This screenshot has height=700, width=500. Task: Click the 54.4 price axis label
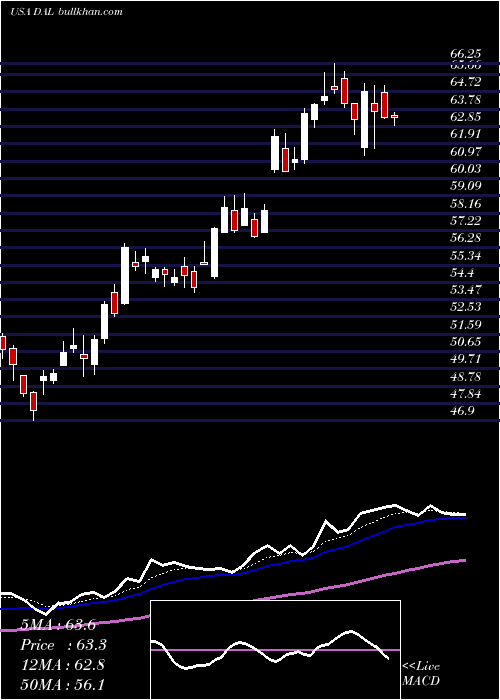[463, 273]
